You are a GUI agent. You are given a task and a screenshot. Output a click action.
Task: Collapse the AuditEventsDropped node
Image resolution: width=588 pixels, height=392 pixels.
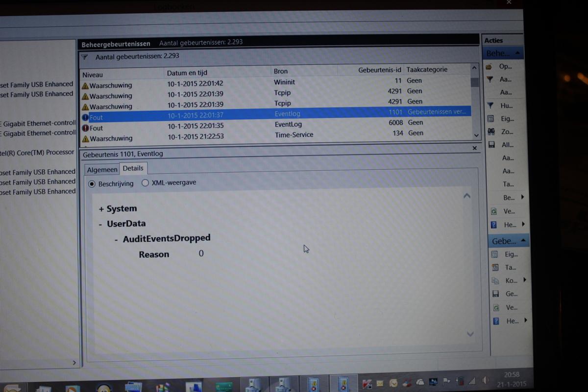click(x=116, y=239)
